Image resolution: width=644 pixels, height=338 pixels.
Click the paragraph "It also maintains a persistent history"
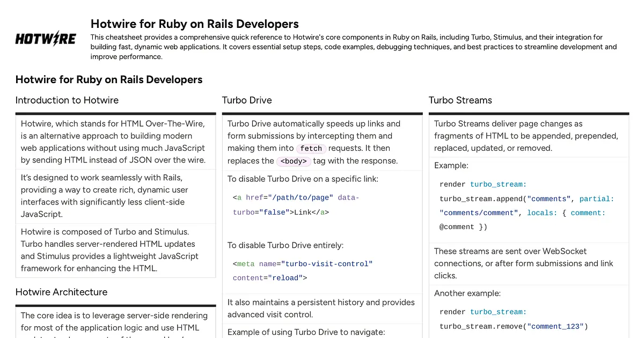click(321, 308)
